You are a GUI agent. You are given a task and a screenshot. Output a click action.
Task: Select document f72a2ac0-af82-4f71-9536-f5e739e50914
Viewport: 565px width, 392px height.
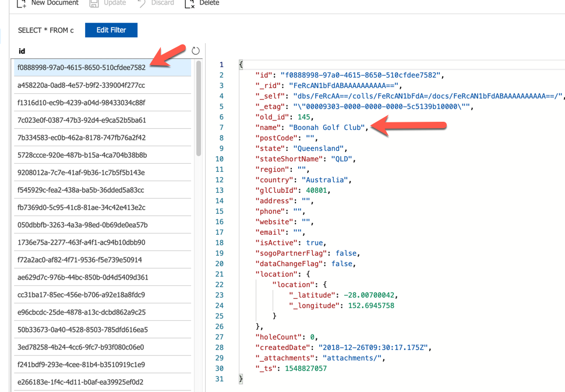tap(103, 260)
